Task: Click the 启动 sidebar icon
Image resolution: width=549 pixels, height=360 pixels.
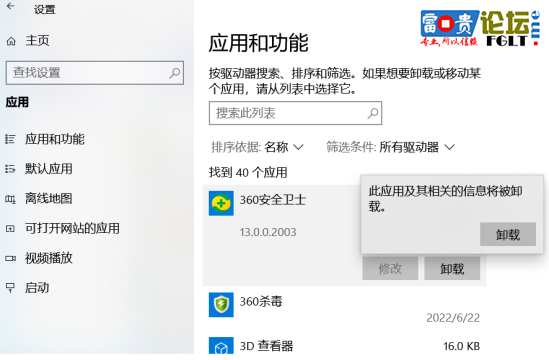Action: (x=11, y=288)
